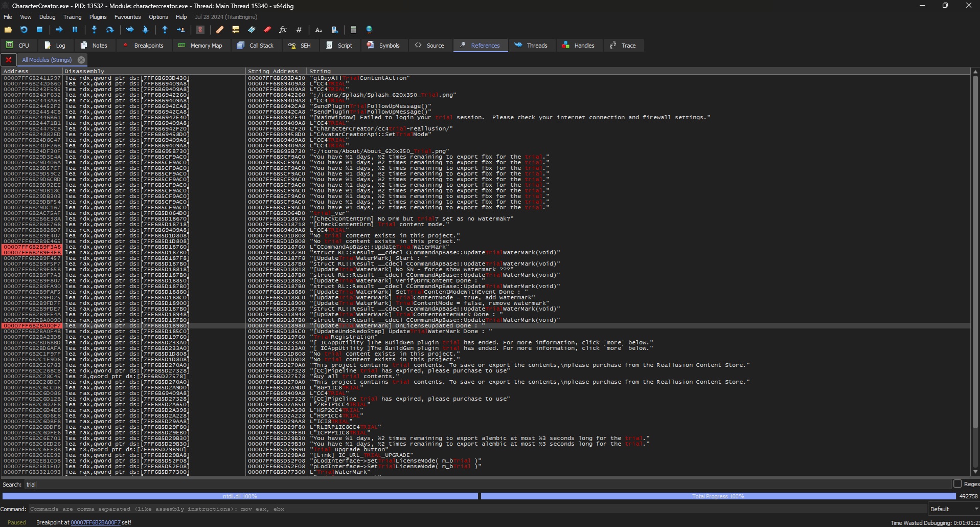Viewport: 980px width, 527px height.
Task: Click the fx functions toolbar icon
Action: click(x=283, y=30)
